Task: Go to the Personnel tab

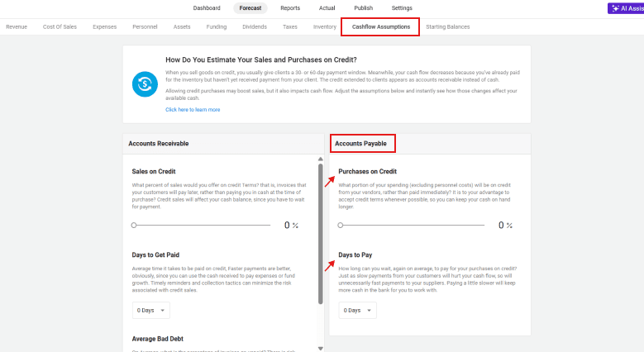Action: [145, 26]
